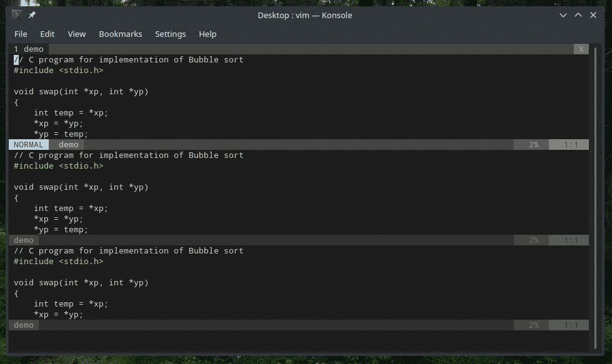Select the '1 demo' vim tab

pyautogui.click(x=29, y=49)
